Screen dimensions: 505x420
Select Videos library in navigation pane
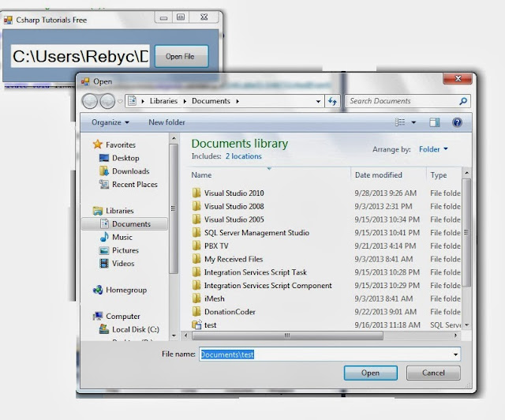pos(117,264)
